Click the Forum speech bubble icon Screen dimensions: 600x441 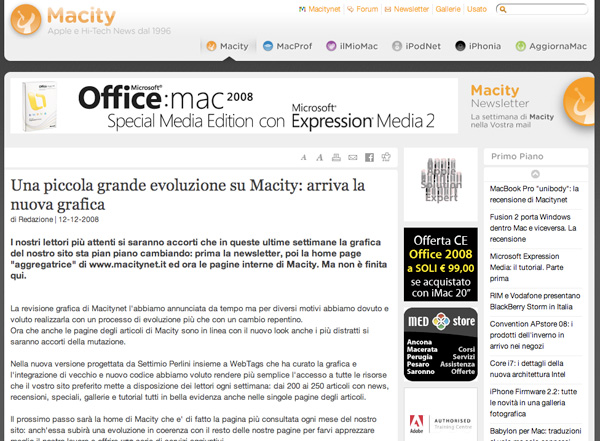350,9
